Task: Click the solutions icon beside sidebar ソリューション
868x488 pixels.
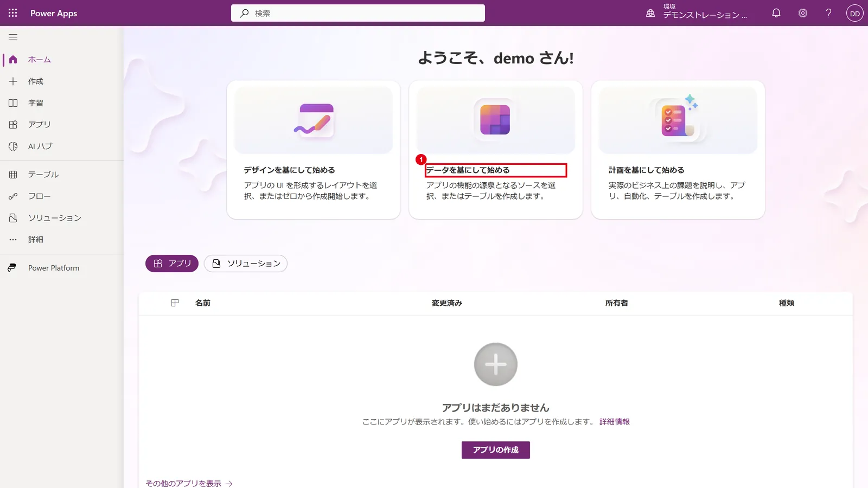Action: point(13,218)
